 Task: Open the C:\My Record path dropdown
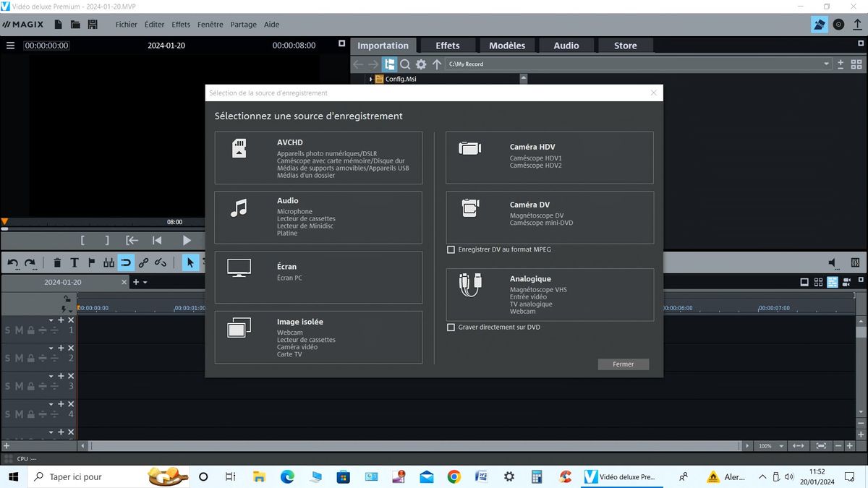point(826,64)
